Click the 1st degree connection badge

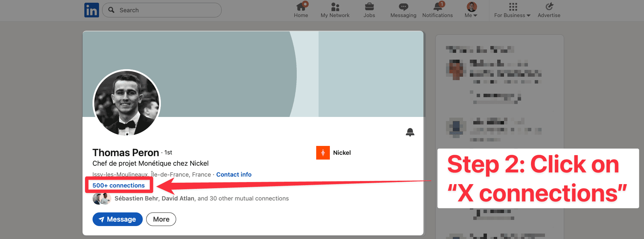[168, 152]
